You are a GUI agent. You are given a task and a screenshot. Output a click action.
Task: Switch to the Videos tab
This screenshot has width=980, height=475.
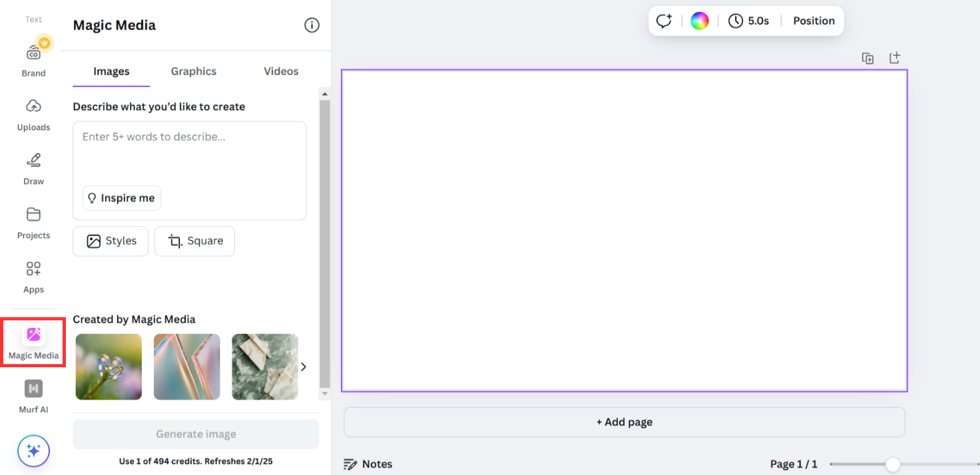[x=280, y=71]
